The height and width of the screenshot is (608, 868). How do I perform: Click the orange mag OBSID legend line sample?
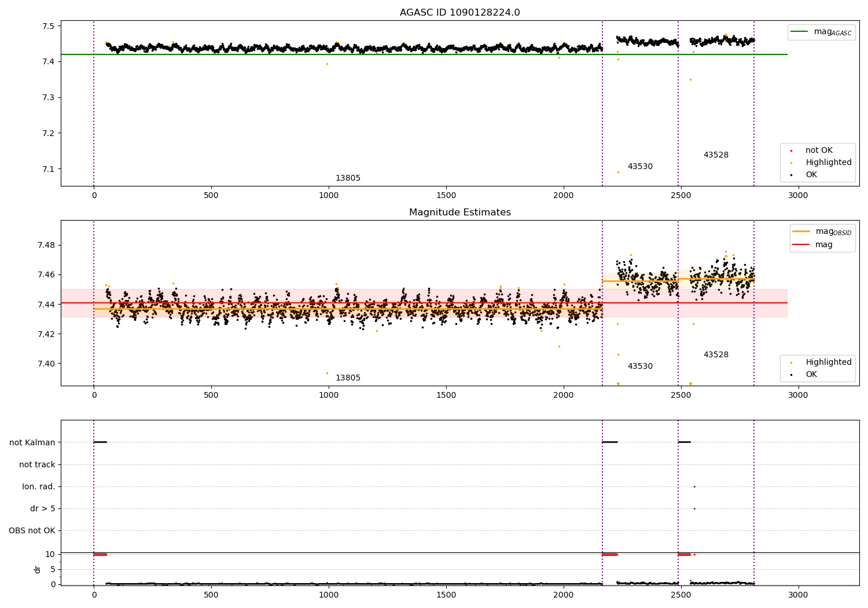click(x=801, y=232)
